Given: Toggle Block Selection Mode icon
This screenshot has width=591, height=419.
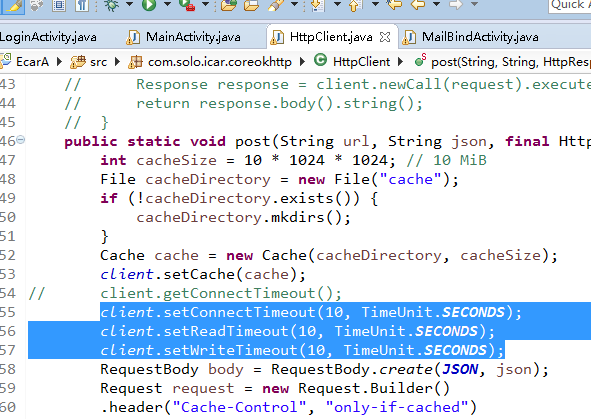Looking at the screenshot, I should point(59,5).
